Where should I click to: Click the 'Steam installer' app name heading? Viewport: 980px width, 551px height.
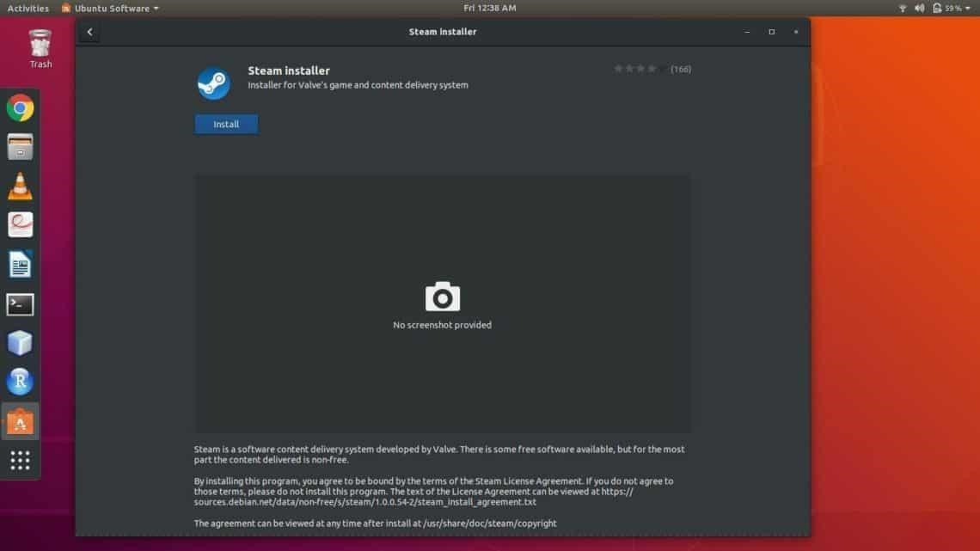click(x=289, y=70)
